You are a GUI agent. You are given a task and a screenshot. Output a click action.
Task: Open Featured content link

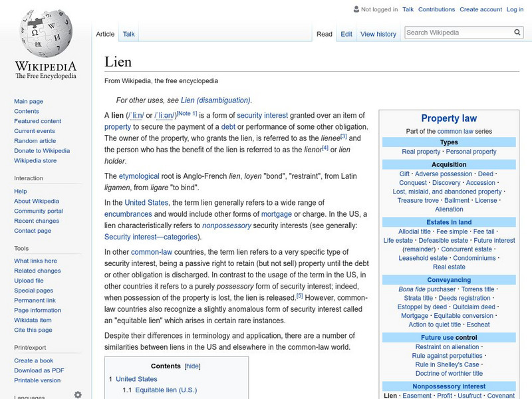38,121
